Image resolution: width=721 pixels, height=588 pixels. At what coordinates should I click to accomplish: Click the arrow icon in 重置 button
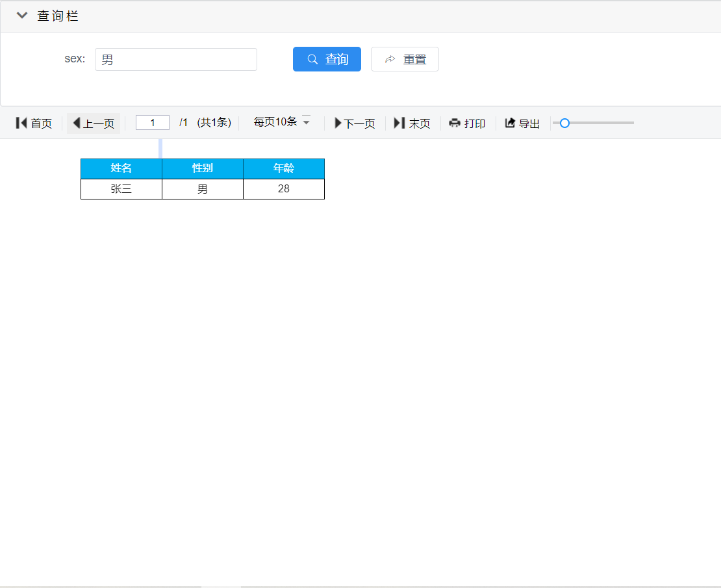390,59
